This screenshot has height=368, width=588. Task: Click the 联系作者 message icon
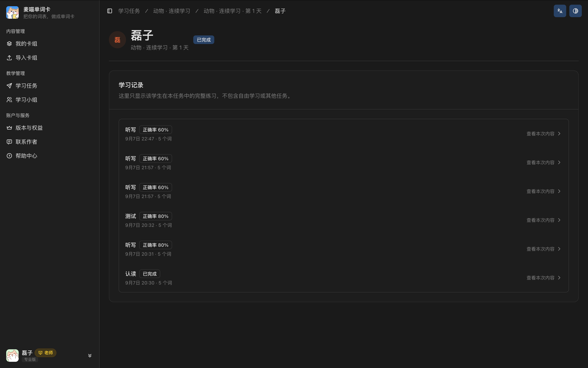point(9,142)
